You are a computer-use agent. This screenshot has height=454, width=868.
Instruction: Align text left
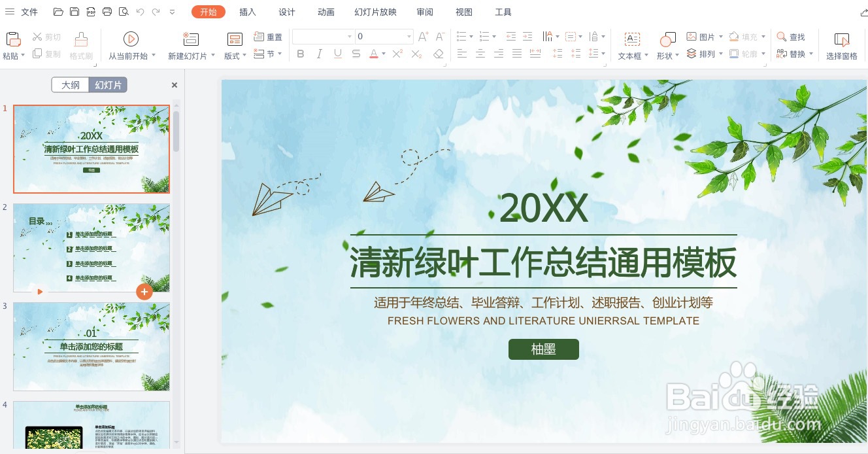coord(462,54)
